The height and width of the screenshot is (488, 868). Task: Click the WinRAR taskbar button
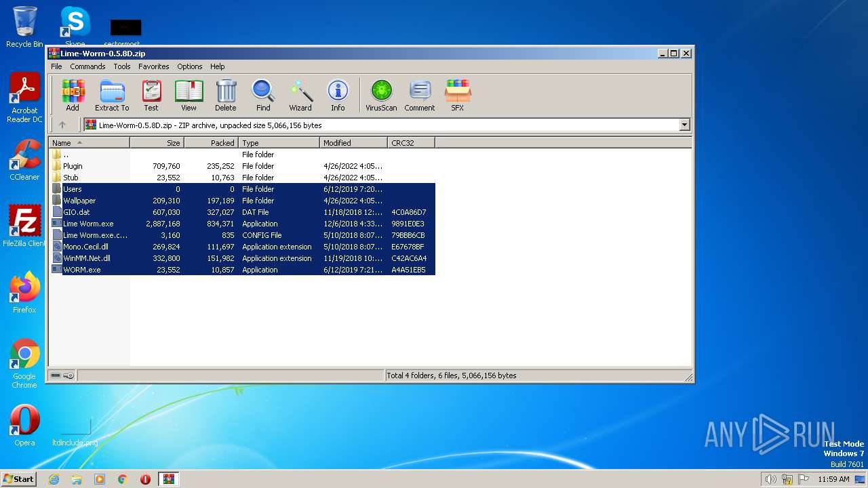pos(168,479)
